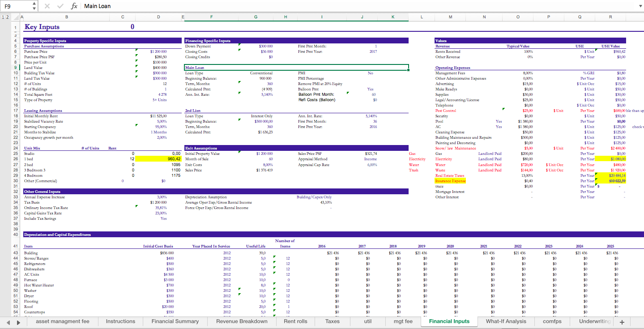This screenshot has width=644, height=329.
Task: Select column F by clicking its header
Action: (x=211, y=16)
